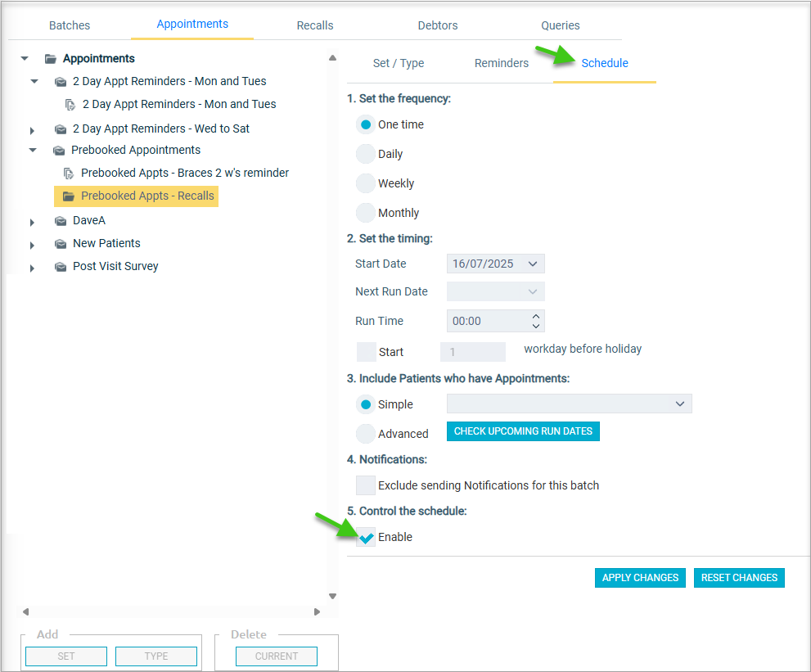Select the Monthly frequency option
This screenshot has height=672, width=811.
click(x=366, y=213)
